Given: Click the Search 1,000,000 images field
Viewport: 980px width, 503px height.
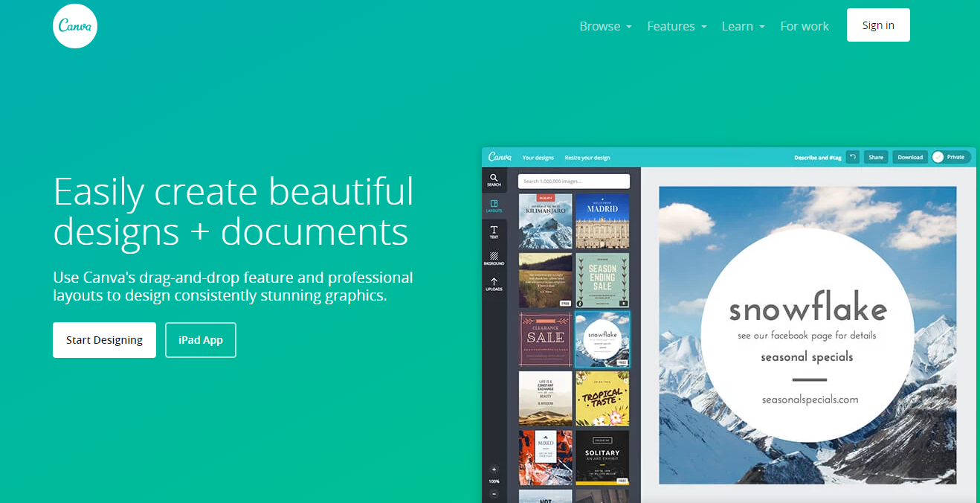Looking at the screenshot, I should coord(573,181).
